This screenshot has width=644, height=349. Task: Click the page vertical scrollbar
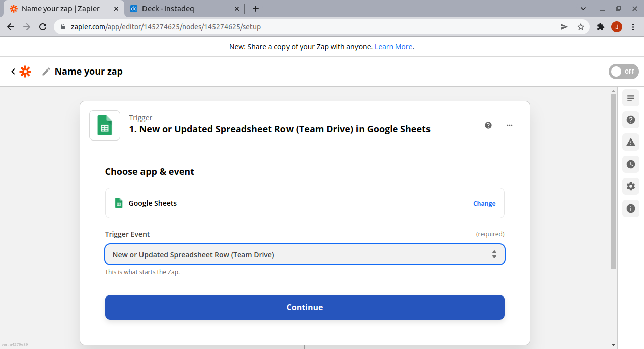tap(613, 182)
